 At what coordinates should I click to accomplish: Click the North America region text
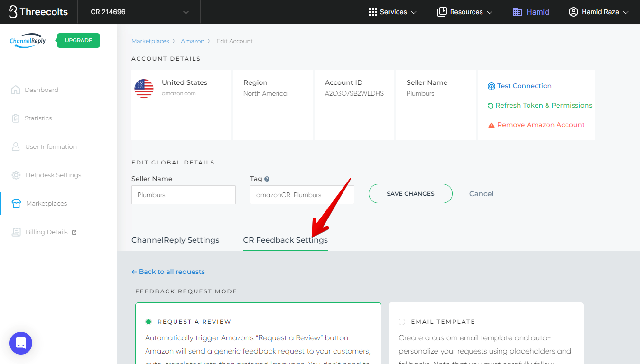(265, 93)
